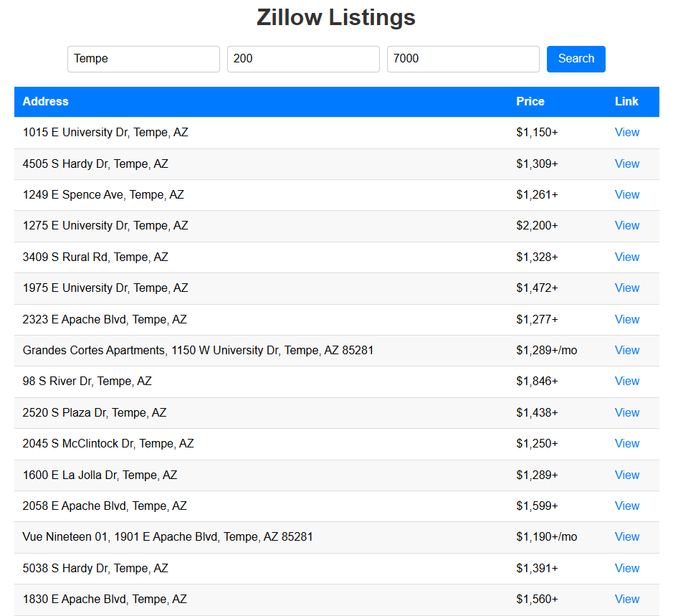
Task: Open View link for 1600 E La Jolla Dr
Action: click(x=626, y=475)
